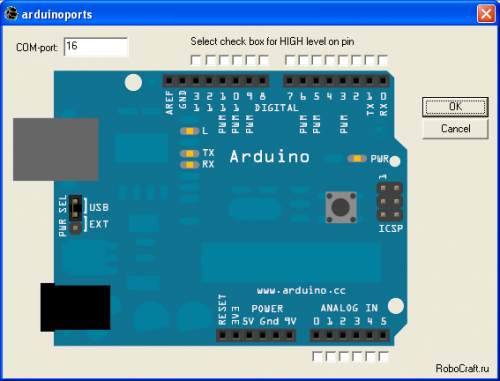
Task: Enable the checkbox under analog pin 5
Action: (383, 357)
